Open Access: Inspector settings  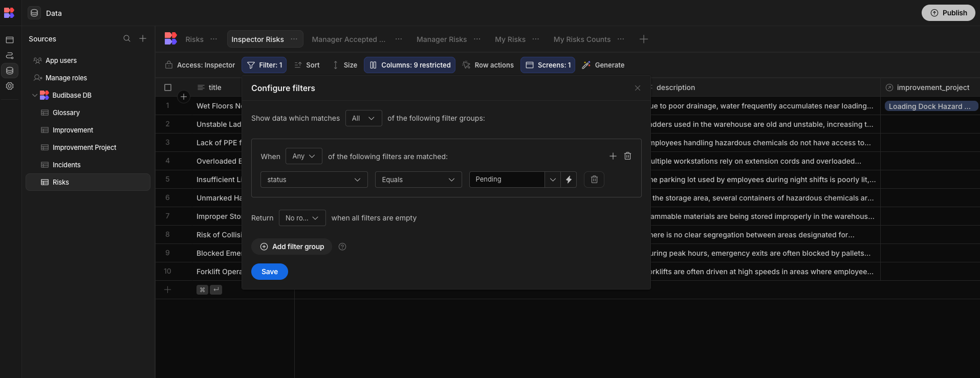coord(200,65)
